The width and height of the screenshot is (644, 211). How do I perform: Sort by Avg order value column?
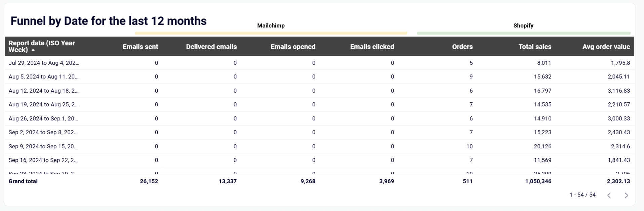pyautogui.click(x=606, y=47)
